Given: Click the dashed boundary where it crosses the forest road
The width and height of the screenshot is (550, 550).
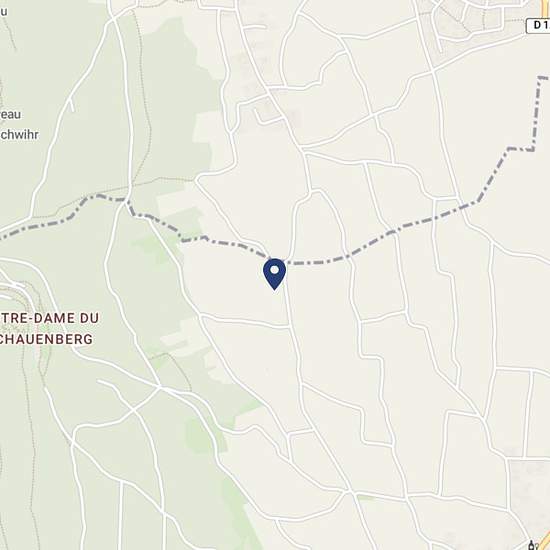Looking at the screenshot, I should point(128,202).
